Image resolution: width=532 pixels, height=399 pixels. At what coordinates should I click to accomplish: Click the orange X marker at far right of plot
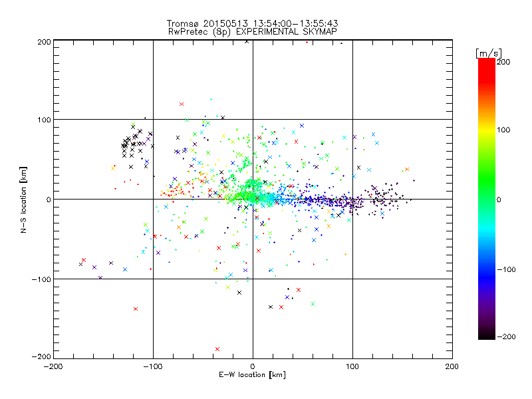point(407,170)
